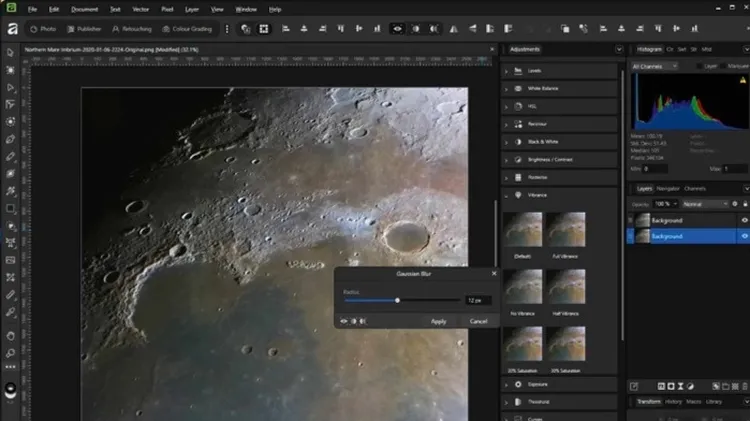Click the Black & White adjustment icon
The height and width of the screenshot is (421, 750).
click(519, 141)
